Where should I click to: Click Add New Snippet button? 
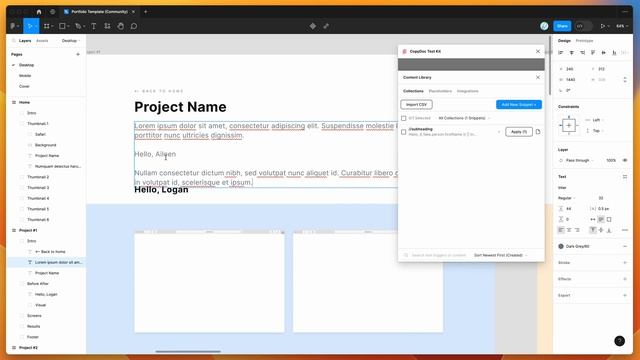tap(519, 104)
